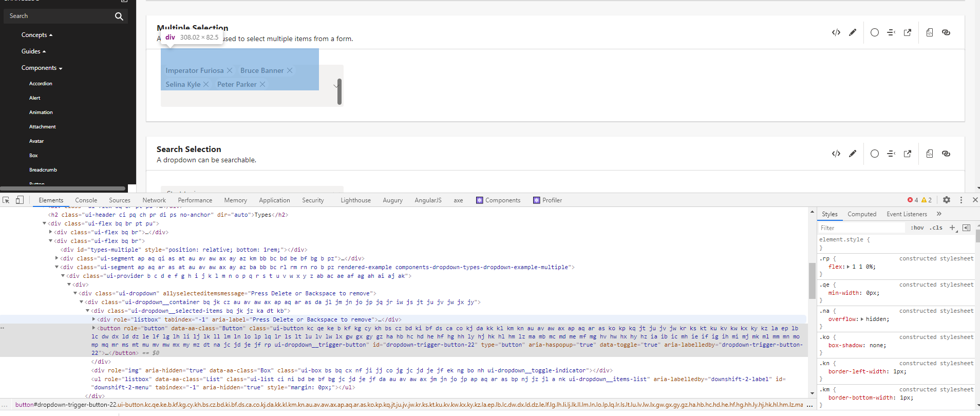Open the Computed styles tab
980x416 pixels.
[862, 214]
